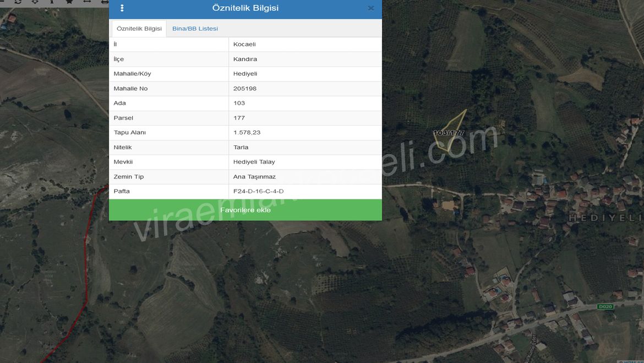Click the Pafta field label

(x=122, y=191)
